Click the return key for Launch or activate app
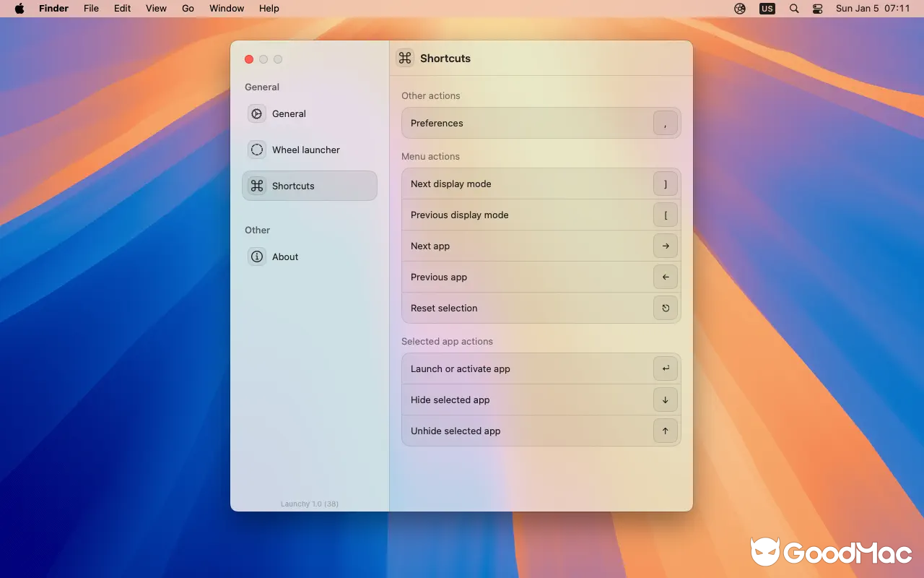 (x=666, y=368)
